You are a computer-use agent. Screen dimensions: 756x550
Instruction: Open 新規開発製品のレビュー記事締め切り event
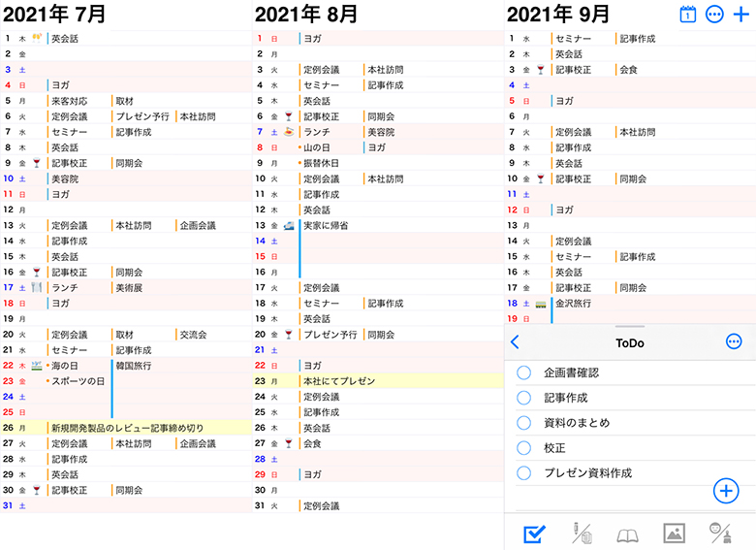coord(127,428)
